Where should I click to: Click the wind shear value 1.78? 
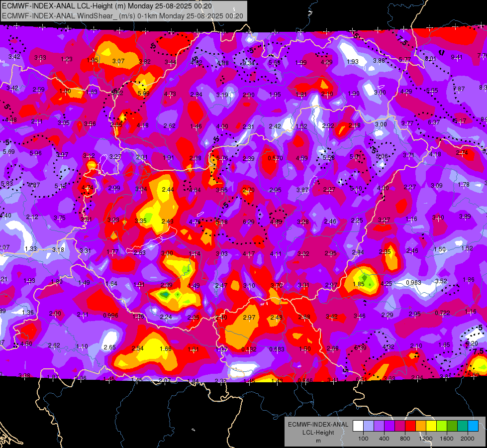click(x=464, y=184)
